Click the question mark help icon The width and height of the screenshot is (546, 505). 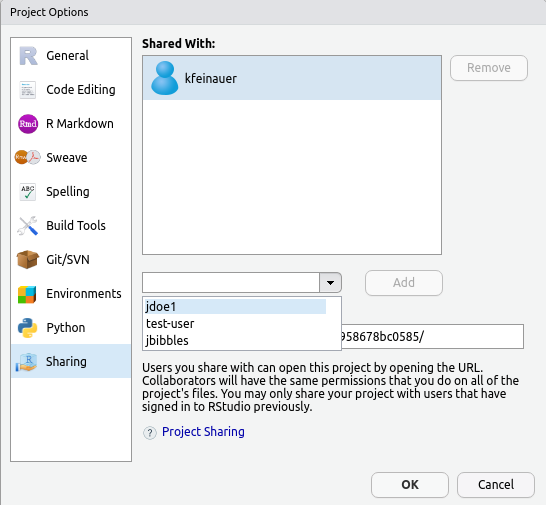point(150,433)
